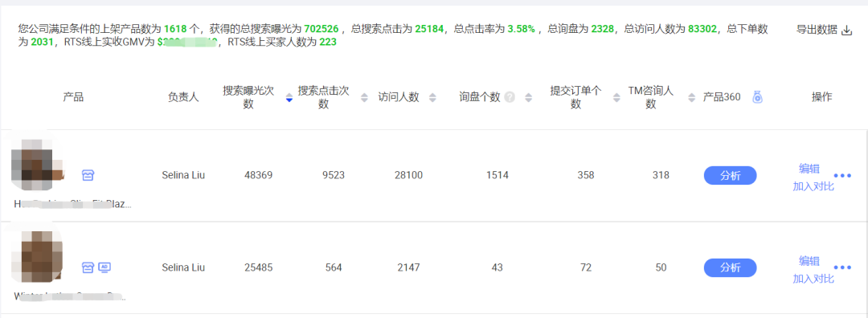Open the 询盘个数 help tooltip icon

click(x=510, y=97)
